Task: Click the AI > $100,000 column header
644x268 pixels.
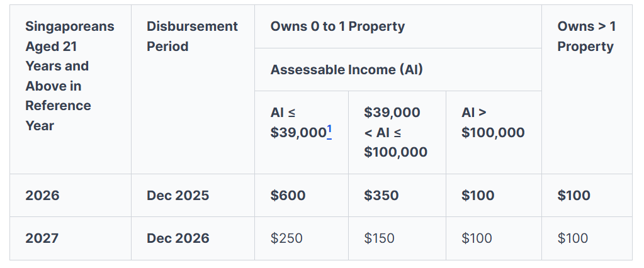Action: coord(492,123)
